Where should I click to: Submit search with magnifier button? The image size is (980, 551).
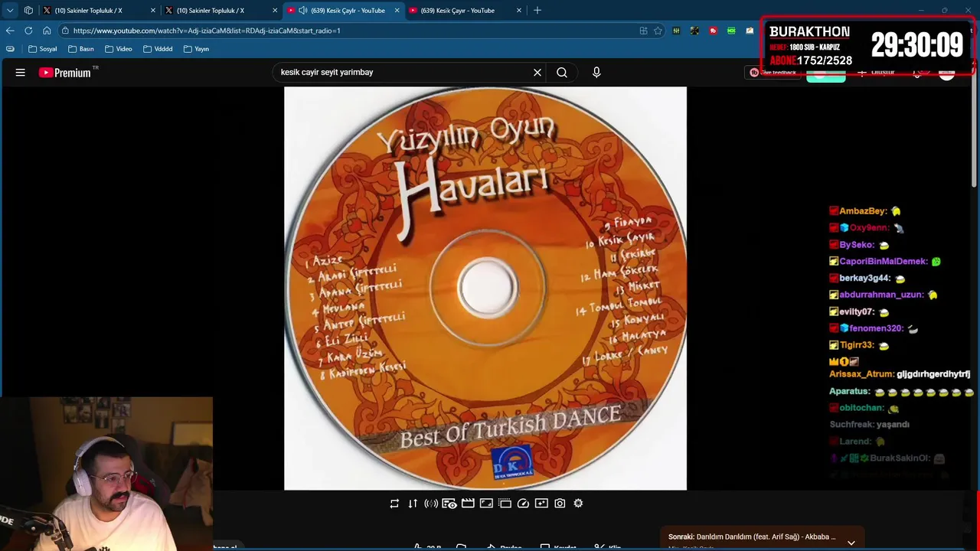click(x=562, y=73)
